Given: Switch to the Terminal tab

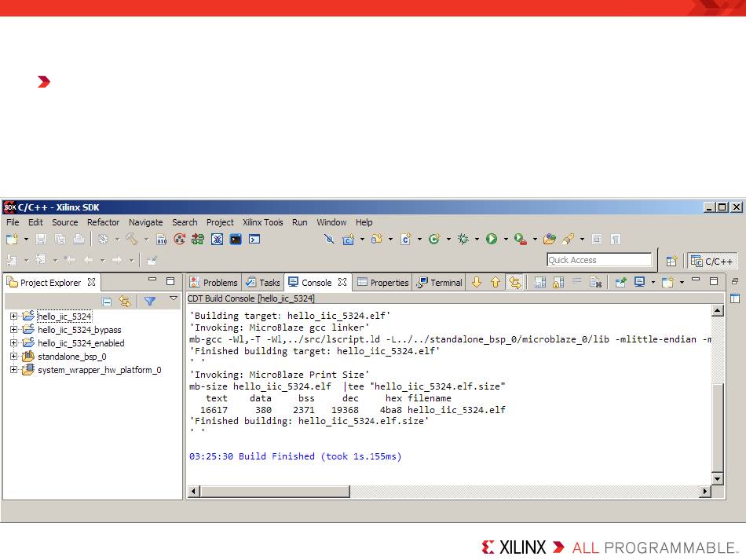Looking at the screenshot, I should tap(440, 283).
